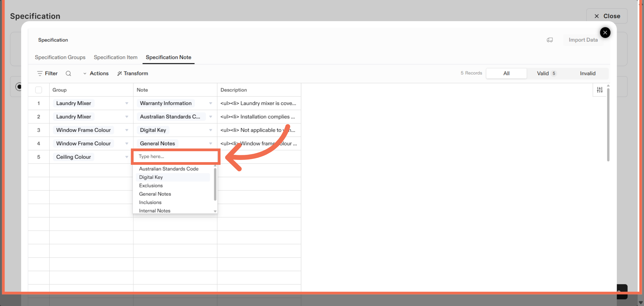Click the truck icon next to Import Data

550,40
